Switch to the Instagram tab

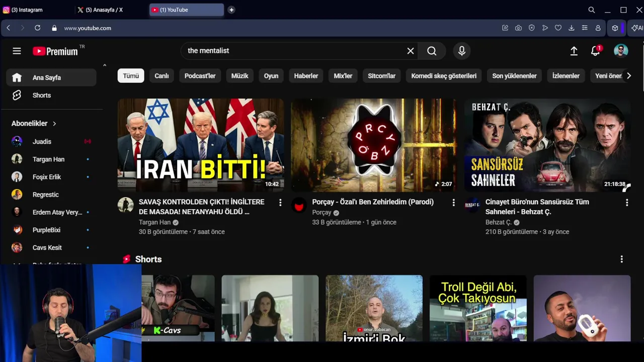pyautogui.click(x=37, y=10)
